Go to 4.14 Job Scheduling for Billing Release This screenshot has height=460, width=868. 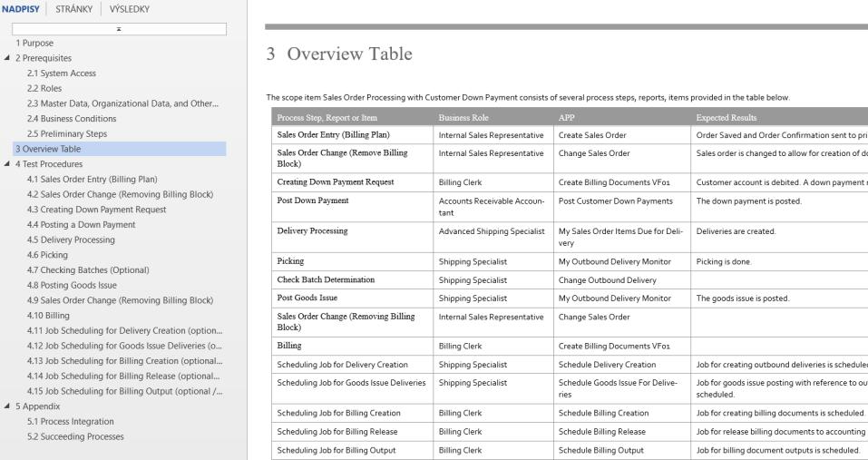pos(123,376)
